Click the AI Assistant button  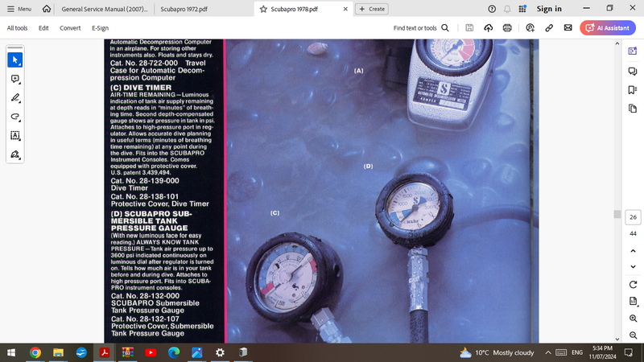(609, 28)
